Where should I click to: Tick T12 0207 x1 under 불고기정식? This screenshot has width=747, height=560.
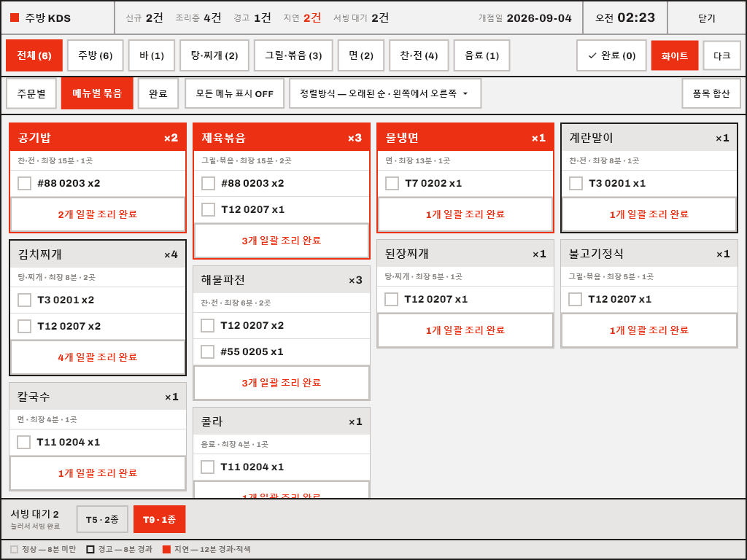point(576,299)
